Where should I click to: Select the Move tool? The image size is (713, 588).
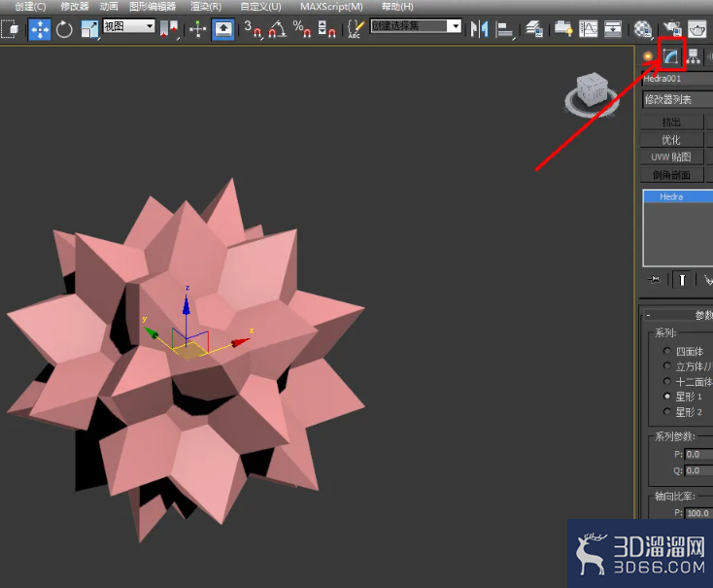[x=40, y=29]
